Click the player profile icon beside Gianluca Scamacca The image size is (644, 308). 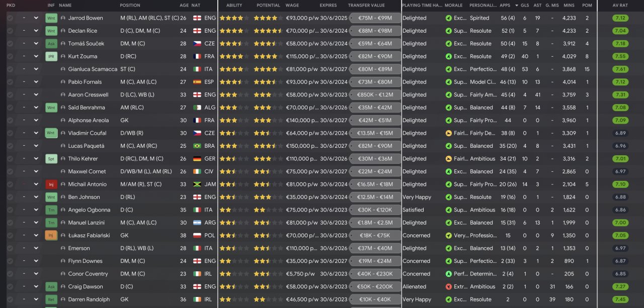[x=63, y=69]
